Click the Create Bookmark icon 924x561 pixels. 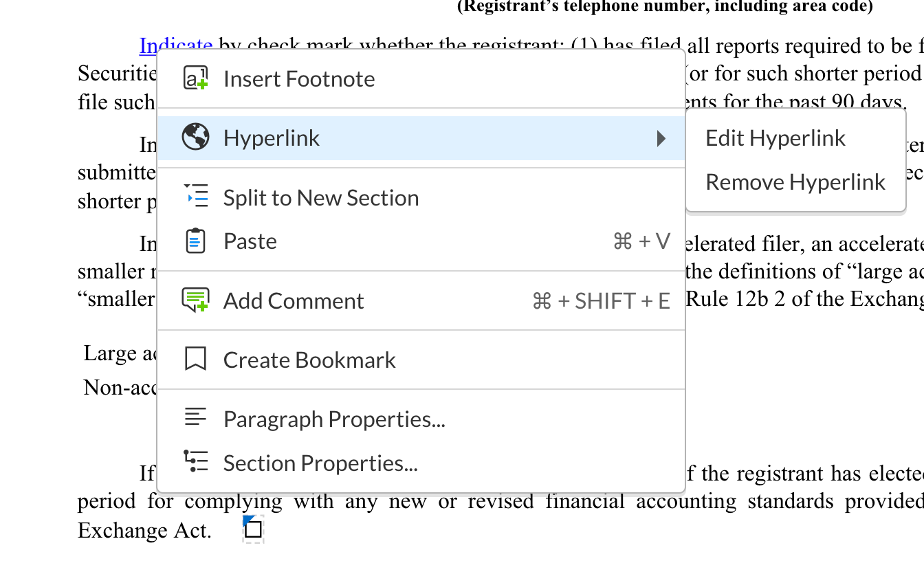195,360
